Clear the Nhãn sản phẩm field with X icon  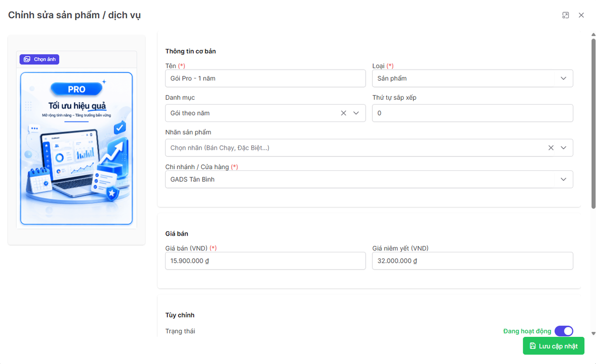coord(551,148)
